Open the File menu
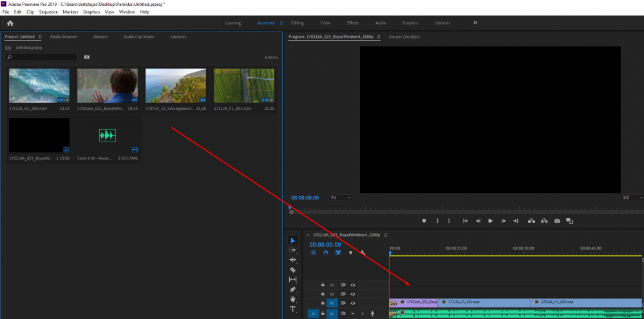Screen dimensions: 644x319 tap(6, 12)
